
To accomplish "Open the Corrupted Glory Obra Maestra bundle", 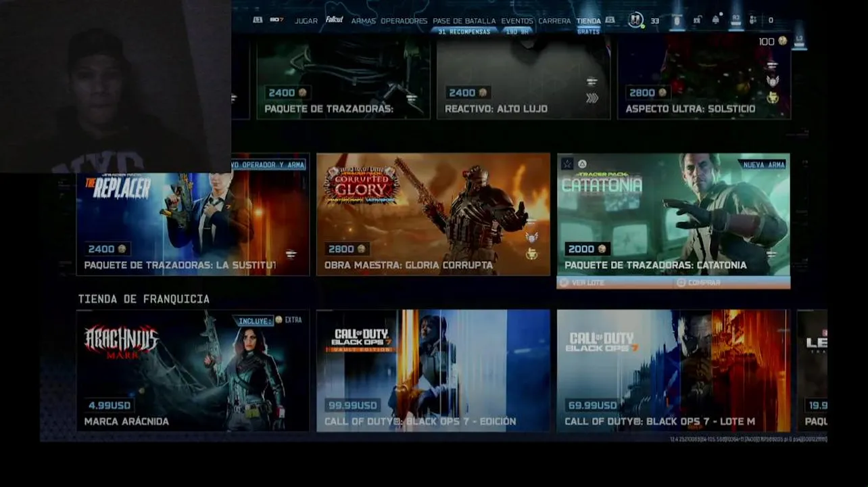I will (433, 214).
